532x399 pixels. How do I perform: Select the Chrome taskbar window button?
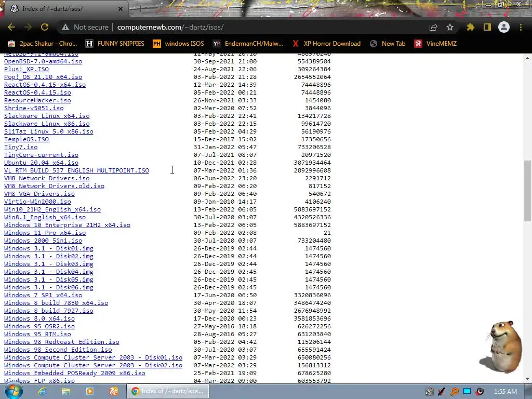pyautogui.click(x=168, y=392)
